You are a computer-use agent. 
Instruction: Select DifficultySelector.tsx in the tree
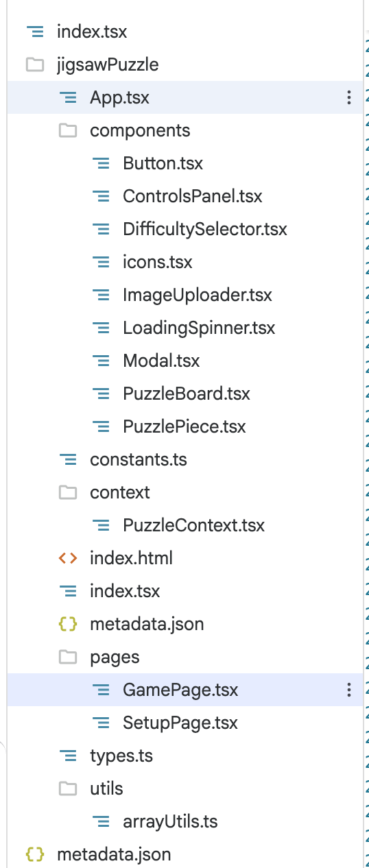coord(205,229)
